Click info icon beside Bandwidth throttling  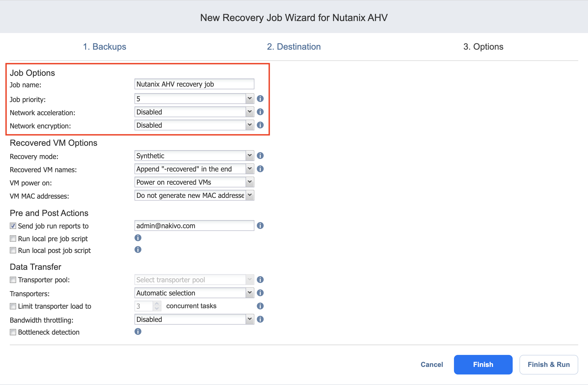tap(260, 319)
